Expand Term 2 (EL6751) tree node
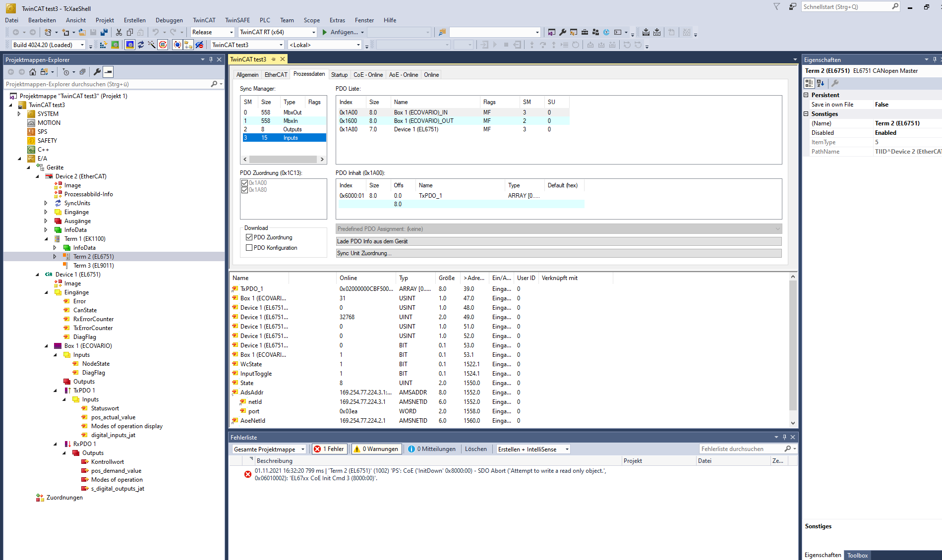The height and width of the screenshot is (560, 942). pos(55,257)
